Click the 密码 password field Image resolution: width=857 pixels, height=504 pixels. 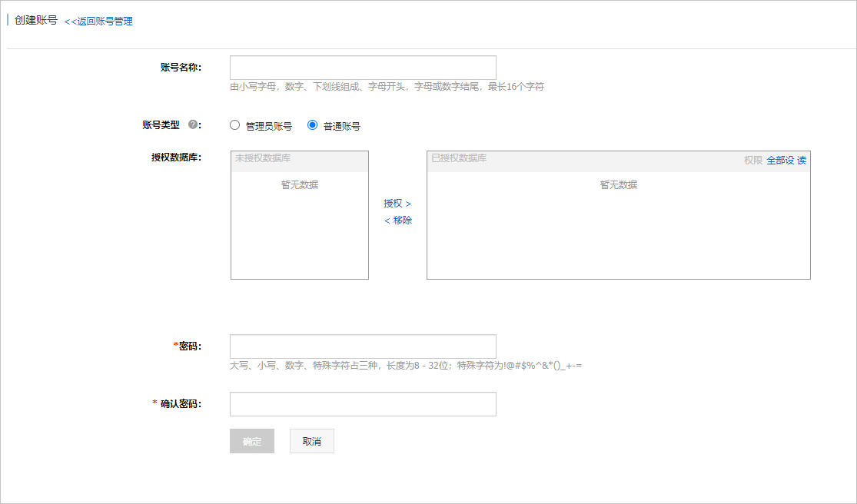click(362, 346)
